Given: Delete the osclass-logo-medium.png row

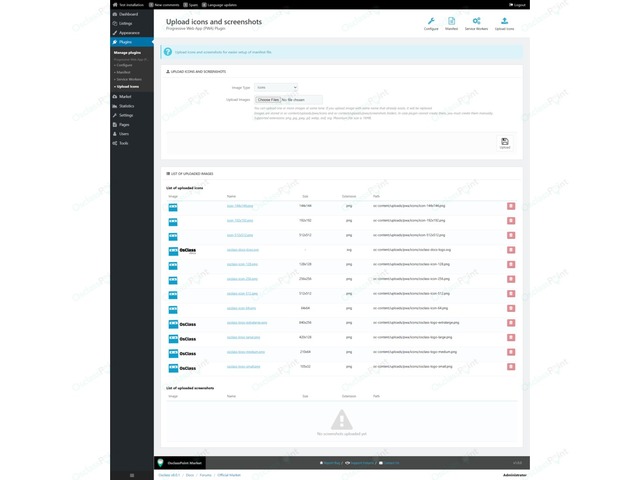Looking at the screenshot, I should click(x=511, y=352).
